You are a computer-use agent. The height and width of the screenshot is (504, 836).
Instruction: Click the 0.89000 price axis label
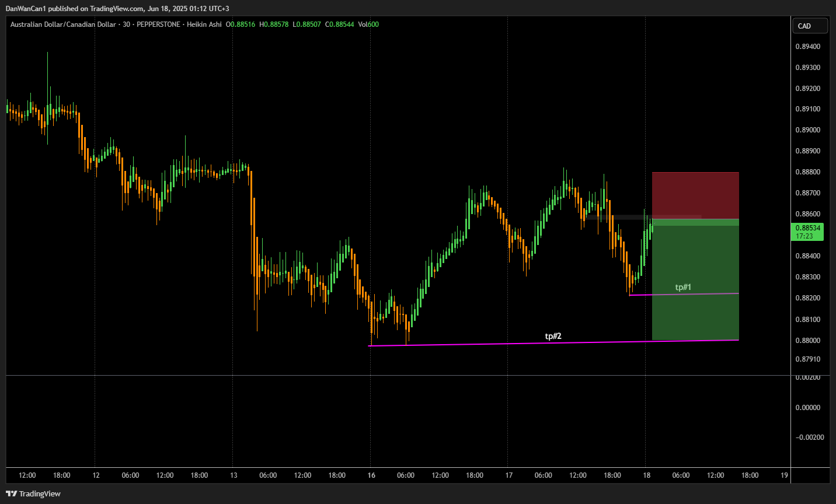807,130
